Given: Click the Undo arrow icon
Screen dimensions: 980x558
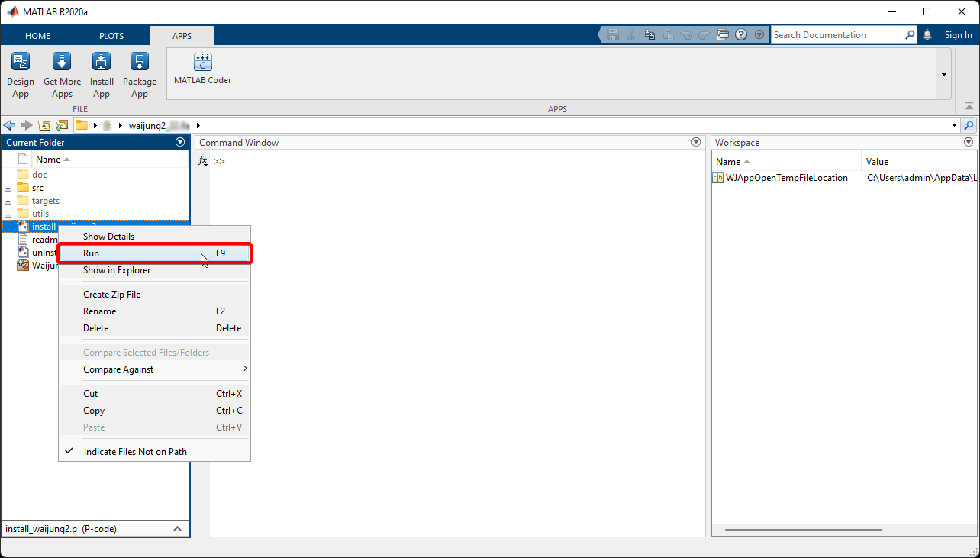Looking at the screenshot, I should [686, 35].
